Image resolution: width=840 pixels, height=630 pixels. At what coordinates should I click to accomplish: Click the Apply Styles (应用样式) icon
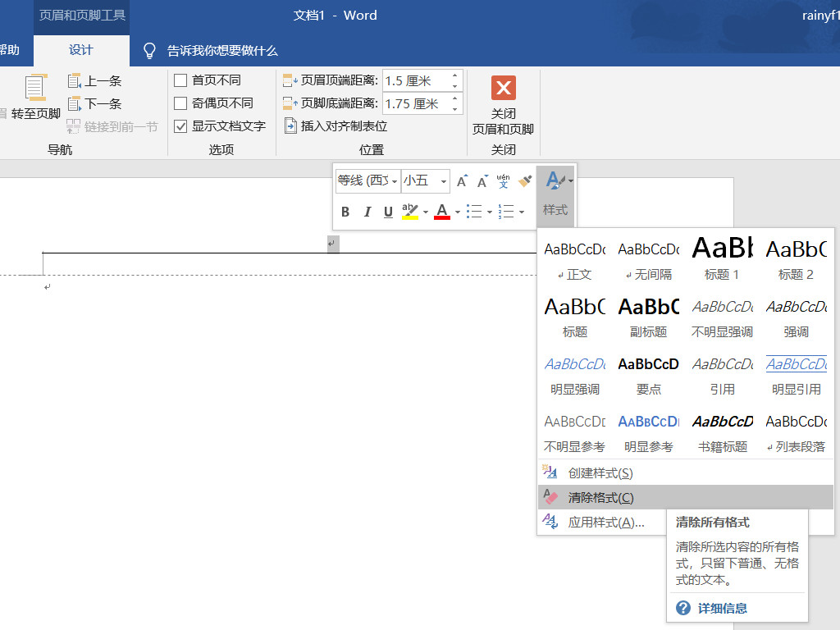tap(550, 521)
